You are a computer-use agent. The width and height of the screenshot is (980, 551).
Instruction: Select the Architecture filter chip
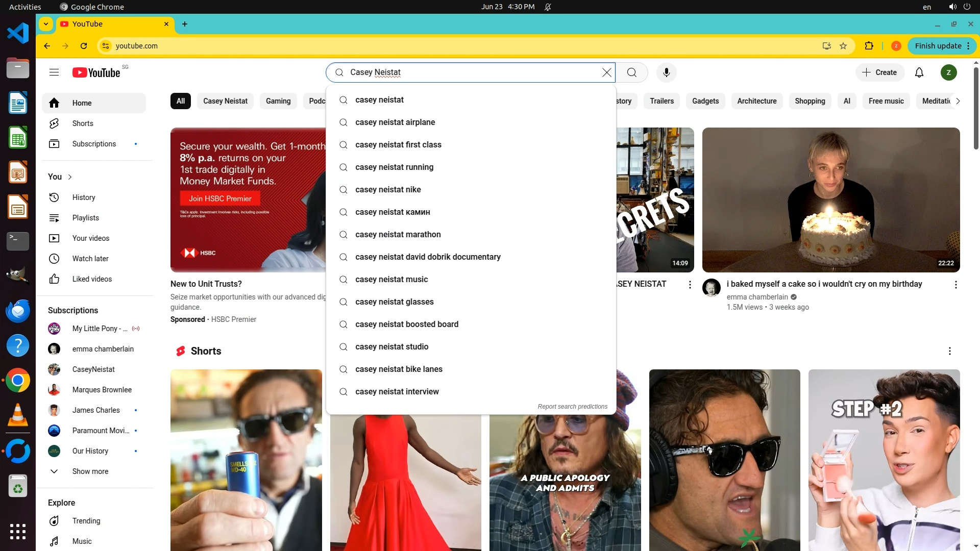click(756, 101)
